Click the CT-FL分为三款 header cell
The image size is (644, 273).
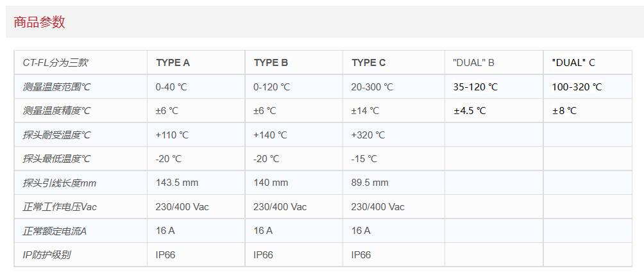pos(55,63)
